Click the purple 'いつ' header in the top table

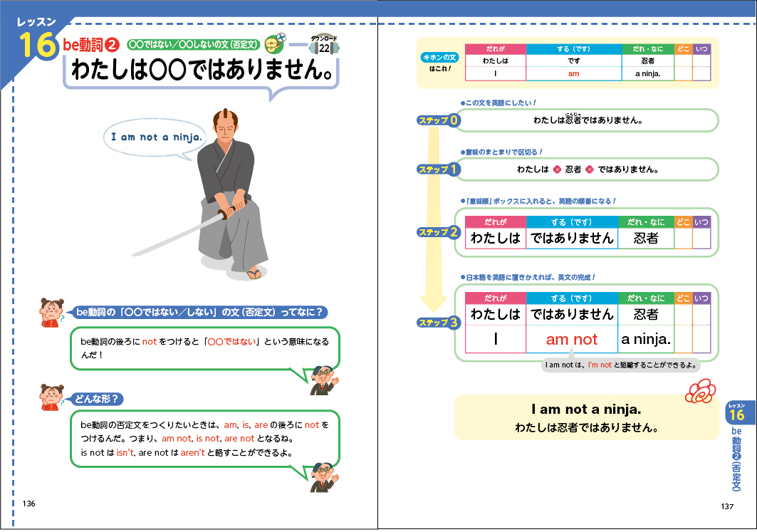click(701, 48)
